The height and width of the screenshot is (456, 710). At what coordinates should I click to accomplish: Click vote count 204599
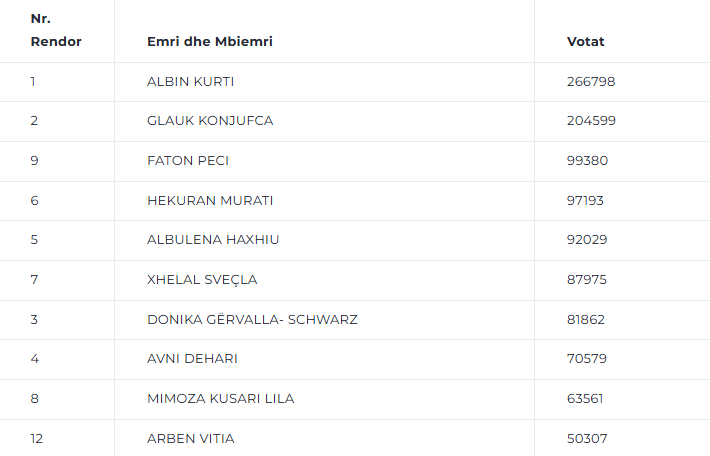click(x=590, y=121)
